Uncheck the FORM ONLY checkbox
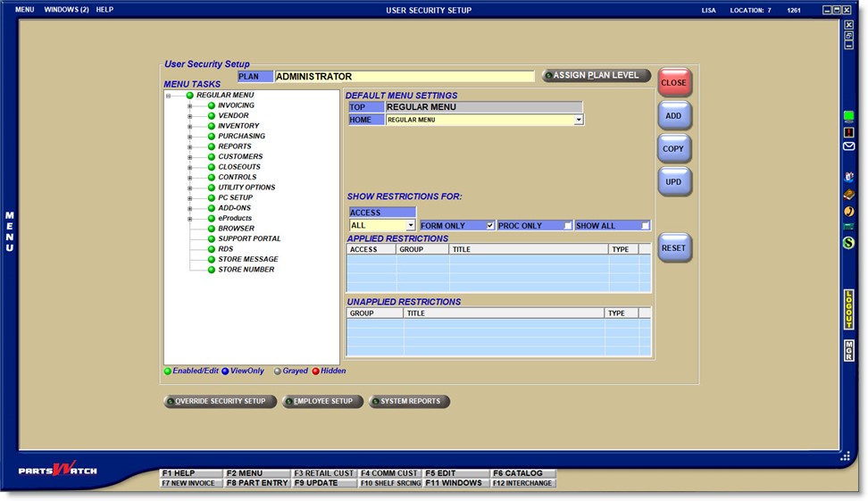Image resolution: width=868 pixels, height=501 pixels. pos(489,226)
